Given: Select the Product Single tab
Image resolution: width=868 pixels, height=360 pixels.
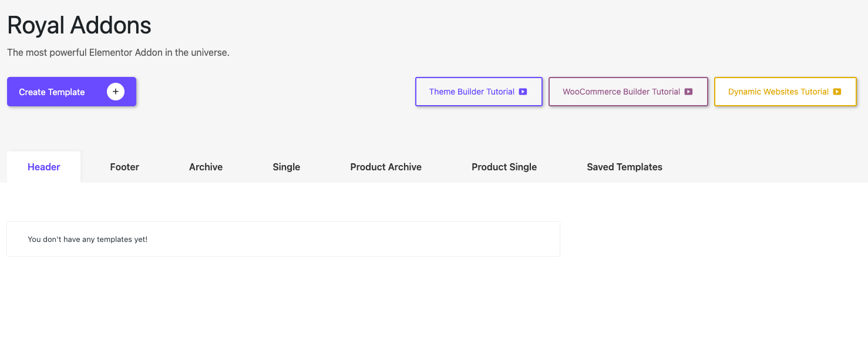Looking at the screenshot, I should (504, 167).
